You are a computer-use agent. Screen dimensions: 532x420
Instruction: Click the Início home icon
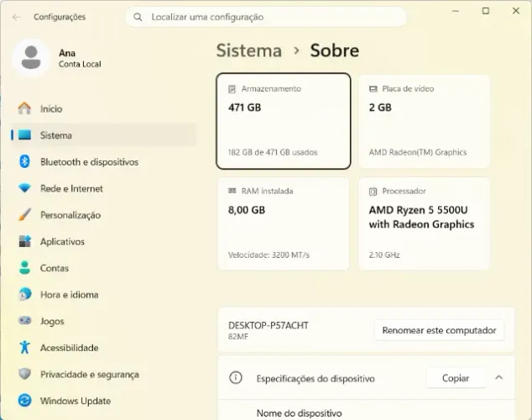pos(24,108)
